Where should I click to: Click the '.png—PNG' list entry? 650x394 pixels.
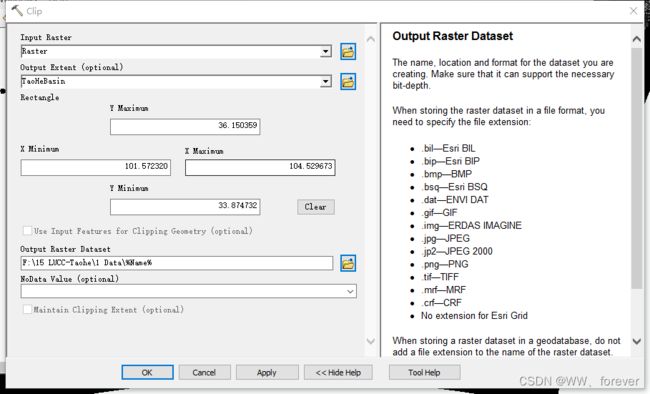click(x=445, y=264)
